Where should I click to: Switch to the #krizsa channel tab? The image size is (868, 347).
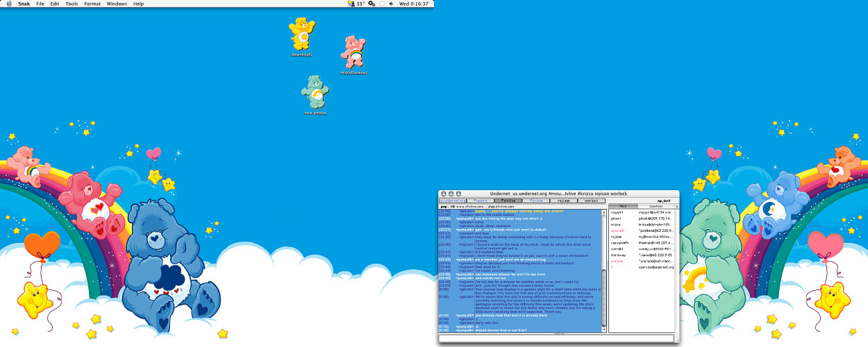[x=536, y=201]
